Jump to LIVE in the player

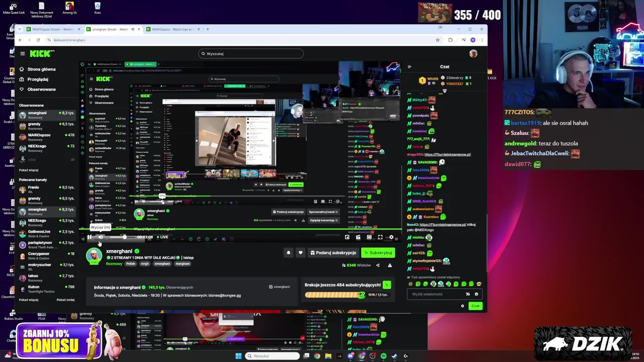click(x=163, y=237)
